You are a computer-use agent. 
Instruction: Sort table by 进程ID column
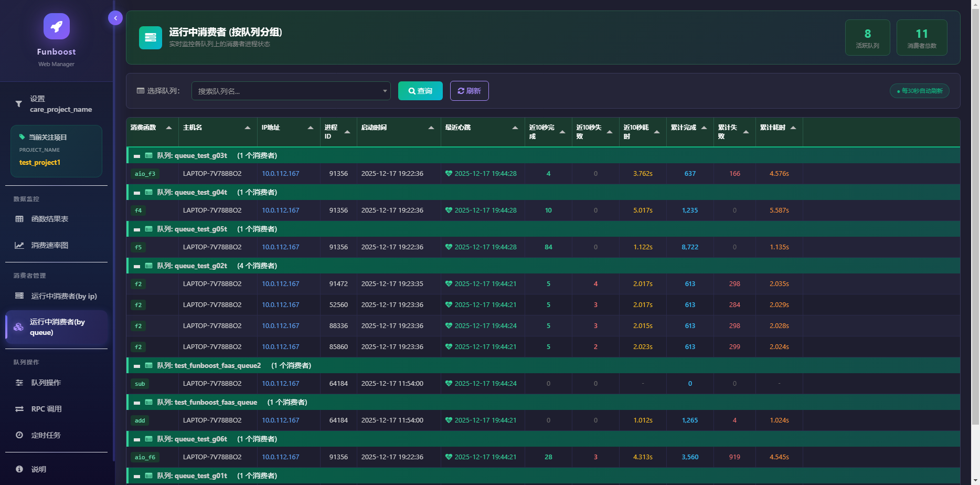click(x=338, y=132)
